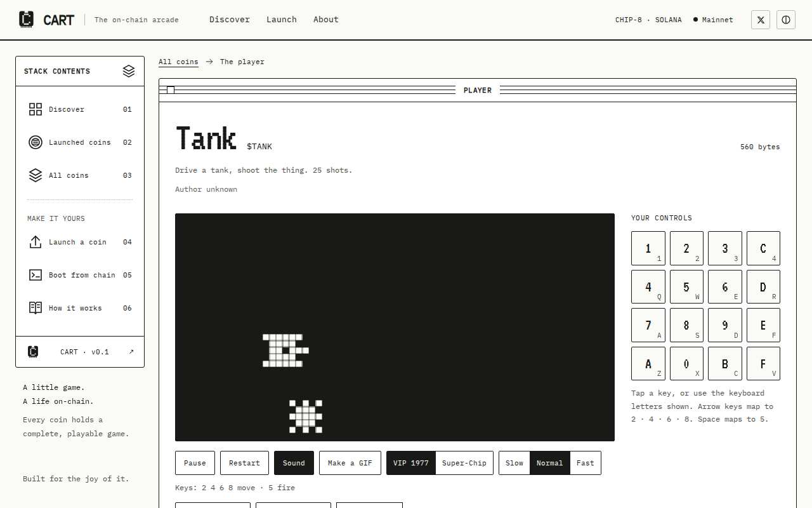Click the All coins layers icon
The image size is (812, 508).
pos(36,175)
